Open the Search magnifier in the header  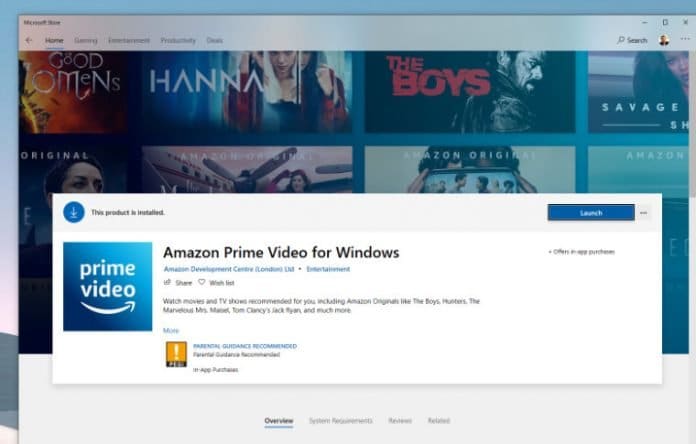(621, 40)
